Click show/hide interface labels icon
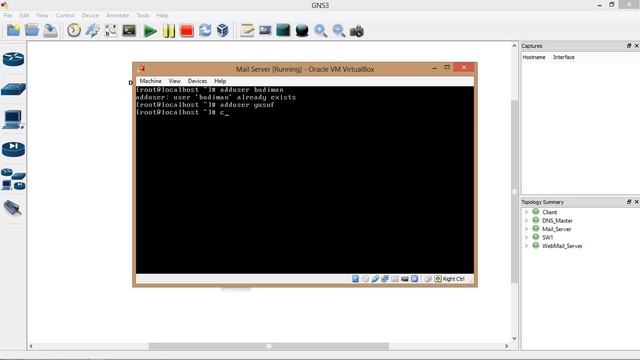This screenshot has width=640, height=360. pos(92,31)
